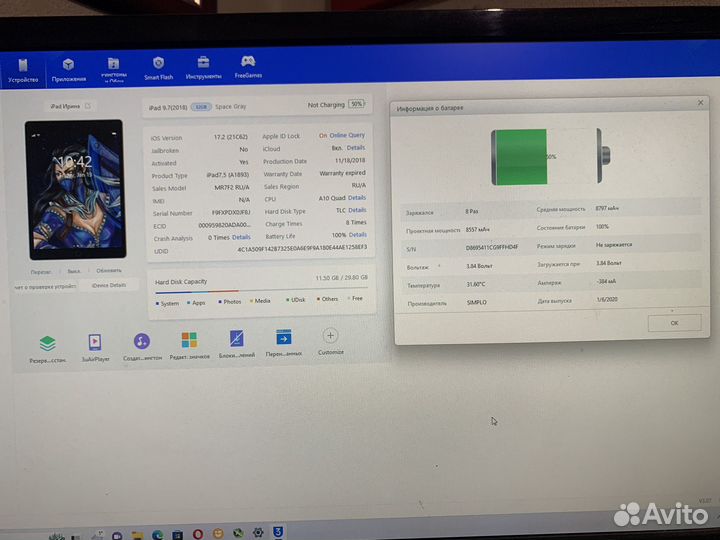Viewport: 720px width, 540px height.
Task: Open the ringtone maker icon
Action: pos(142,341)
